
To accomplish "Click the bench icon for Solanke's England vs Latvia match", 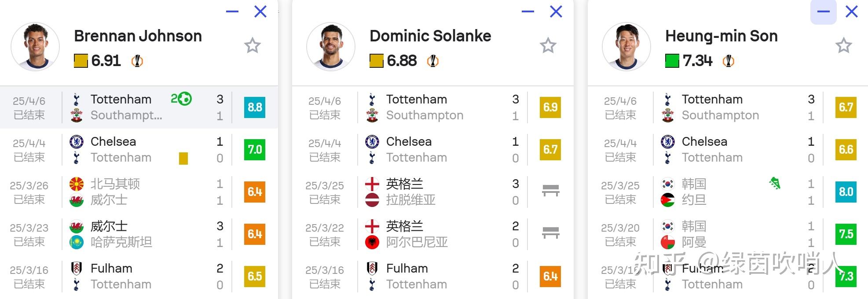I will 551,191.
